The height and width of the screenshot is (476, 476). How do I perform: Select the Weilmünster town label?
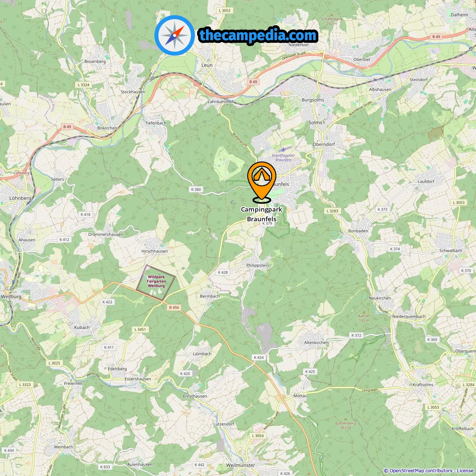pos(241,465)
